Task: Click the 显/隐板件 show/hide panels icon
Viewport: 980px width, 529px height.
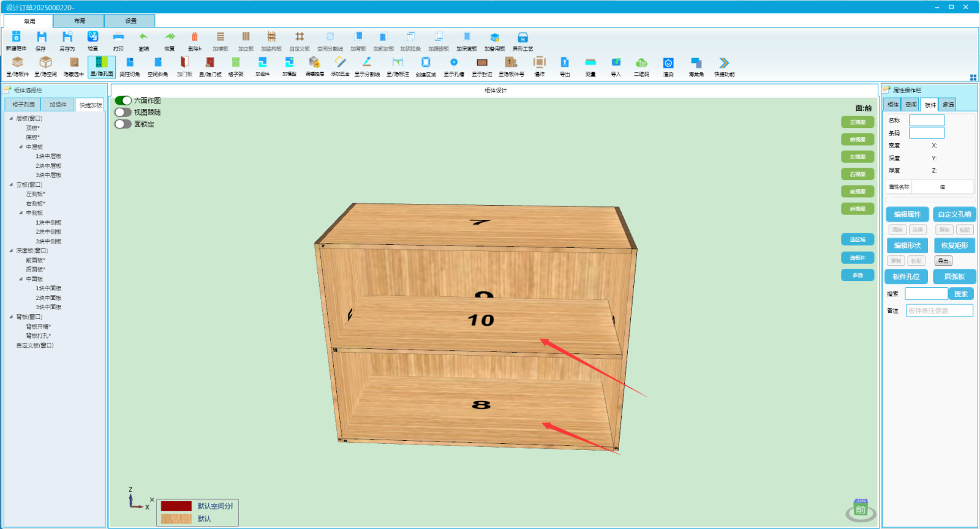Action: click(x=18, y=62)
